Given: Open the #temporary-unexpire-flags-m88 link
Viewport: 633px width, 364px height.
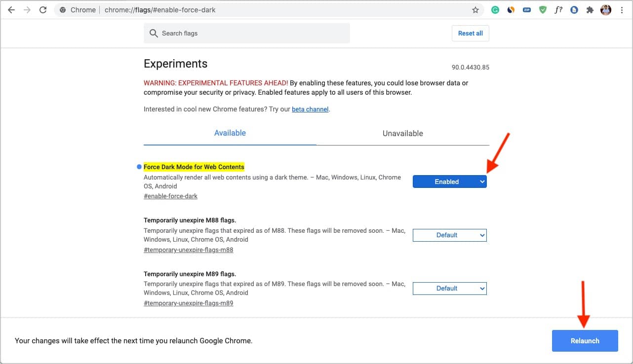Looking at the screenshot, I should click(188, 250).
